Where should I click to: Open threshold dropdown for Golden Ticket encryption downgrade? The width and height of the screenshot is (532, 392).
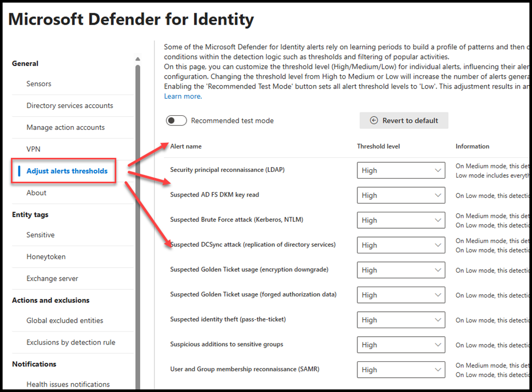point(401,270)
